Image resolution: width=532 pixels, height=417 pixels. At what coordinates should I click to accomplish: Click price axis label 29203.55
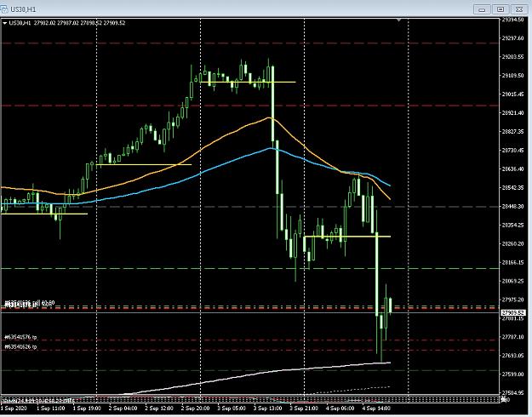512,57
